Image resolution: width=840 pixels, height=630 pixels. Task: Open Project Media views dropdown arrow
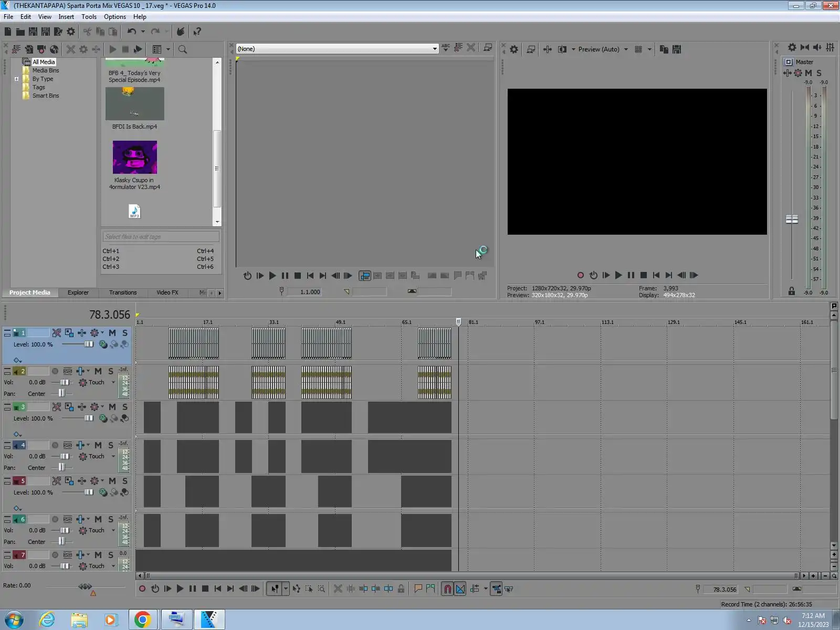coord(169,49)
